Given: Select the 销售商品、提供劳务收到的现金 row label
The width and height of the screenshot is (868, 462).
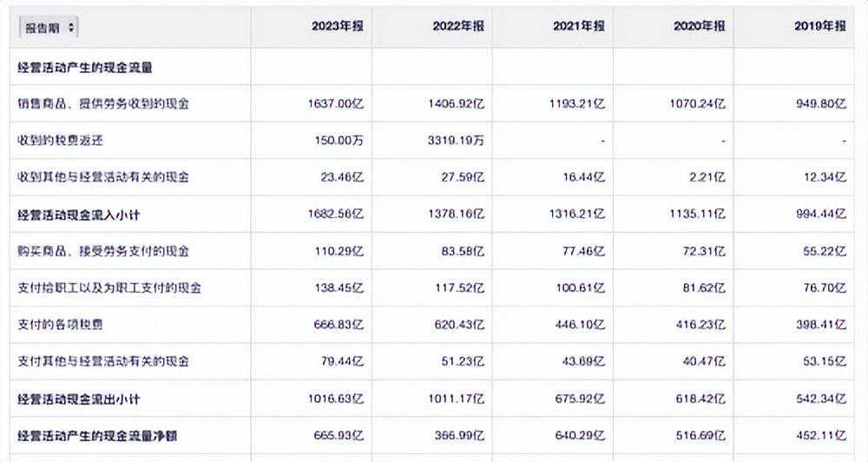Looking at the screenshot, I should pos(103,103).
